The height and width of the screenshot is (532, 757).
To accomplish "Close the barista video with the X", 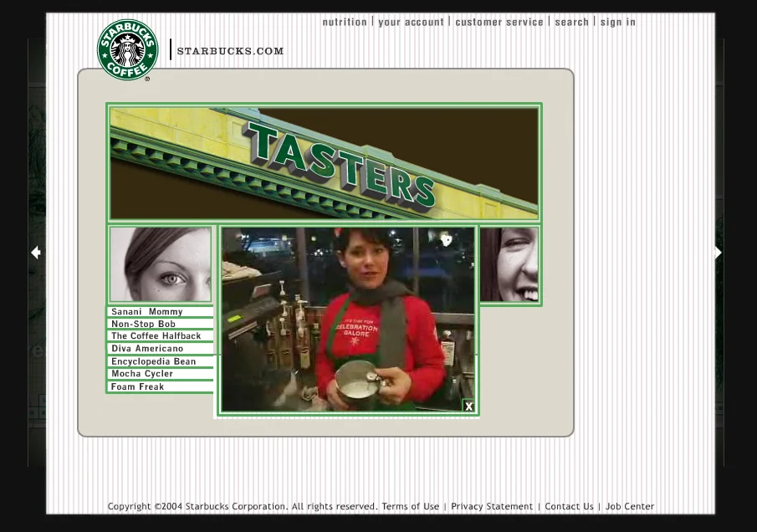I will coord(468,407).
